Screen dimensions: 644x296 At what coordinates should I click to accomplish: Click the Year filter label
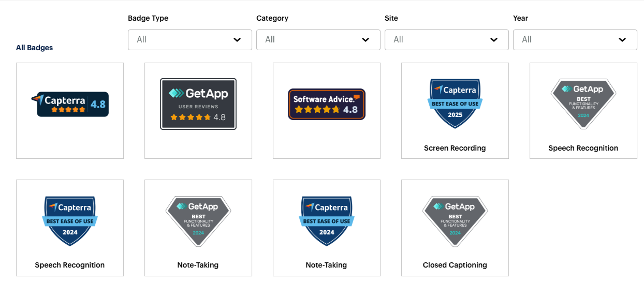click(520, 18)
